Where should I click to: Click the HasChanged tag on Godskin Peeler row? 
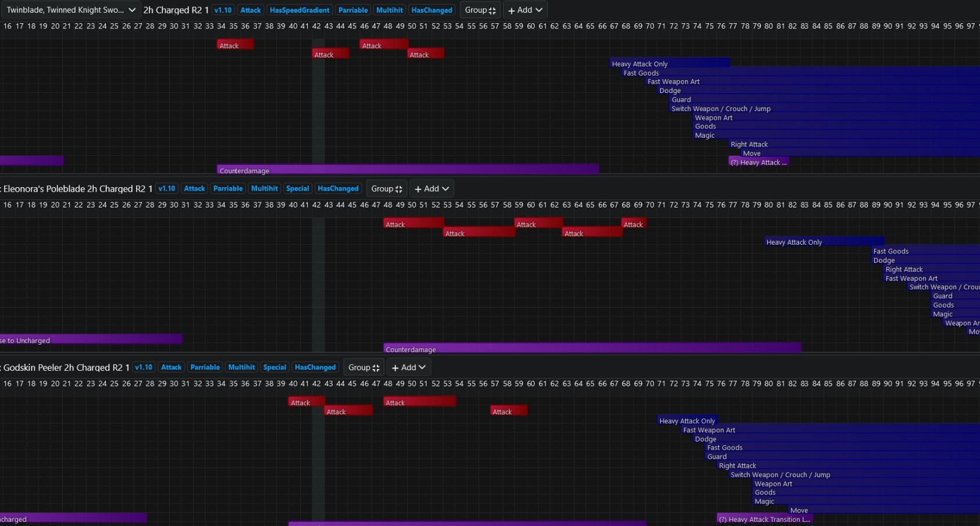click(315, 367)
